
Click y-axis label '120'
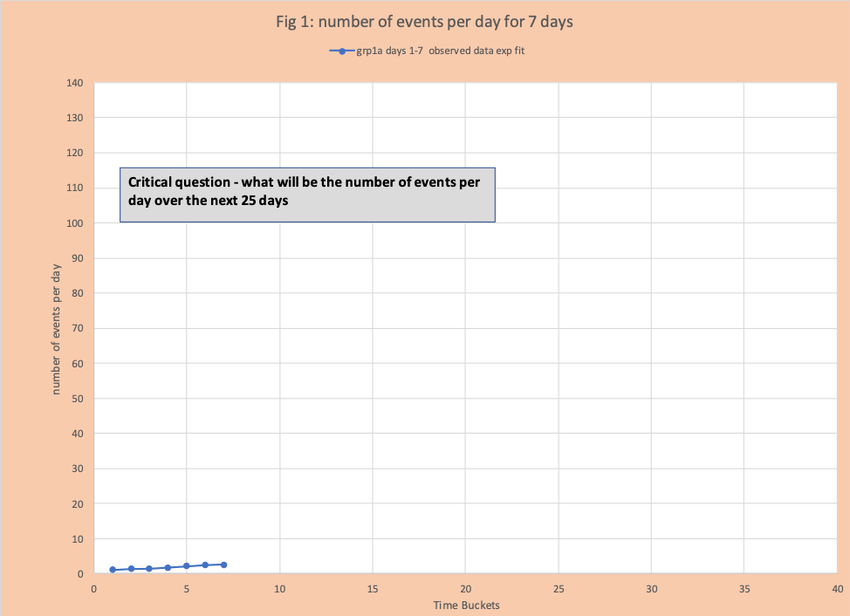coord(75,153)
